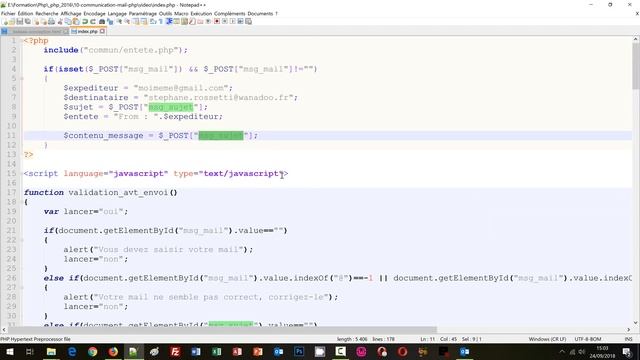Image resolution: width=640 pixels, height=360 pixels.
Task: Click the length : 5 406 status entry
Action: (x=352, y=339)
